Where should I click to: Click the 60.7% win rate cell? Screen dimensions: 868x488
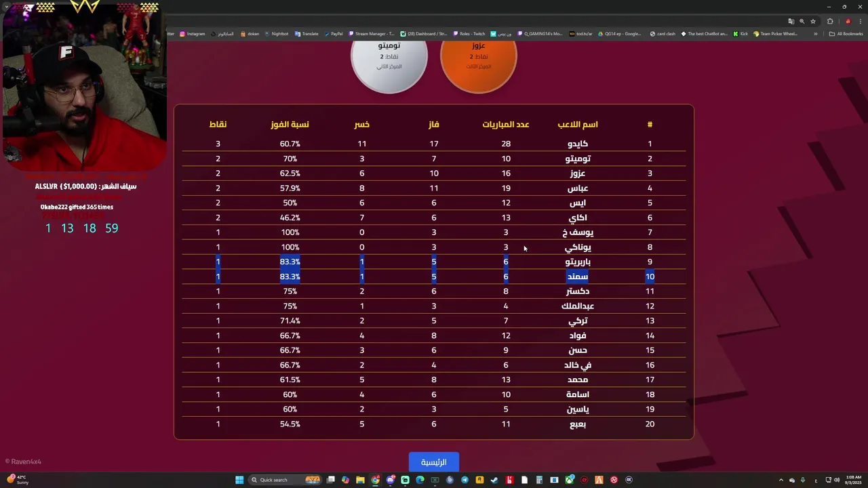pyautogui.click(x=290, y=144)
